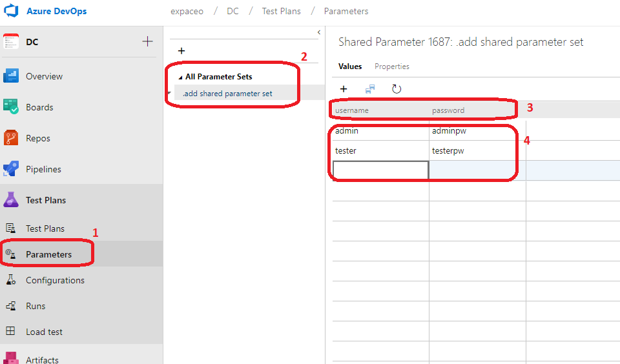Image resolution: width=620 pixels, height=364 pixels.
Task: Select the 'admin' username cell
Action: click(x=381, y=131)
